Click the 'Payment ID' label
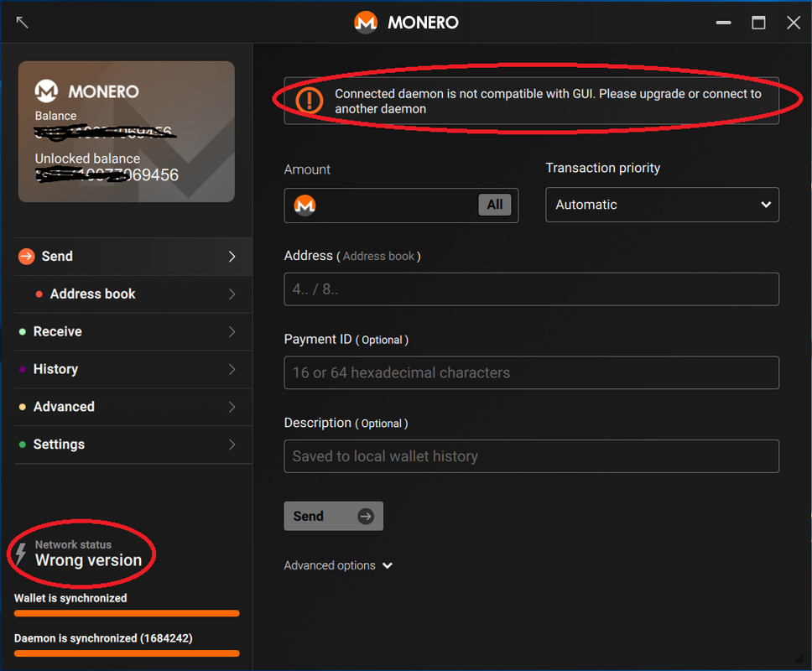Viewport: 812px width, 671px height. point(317,339)
